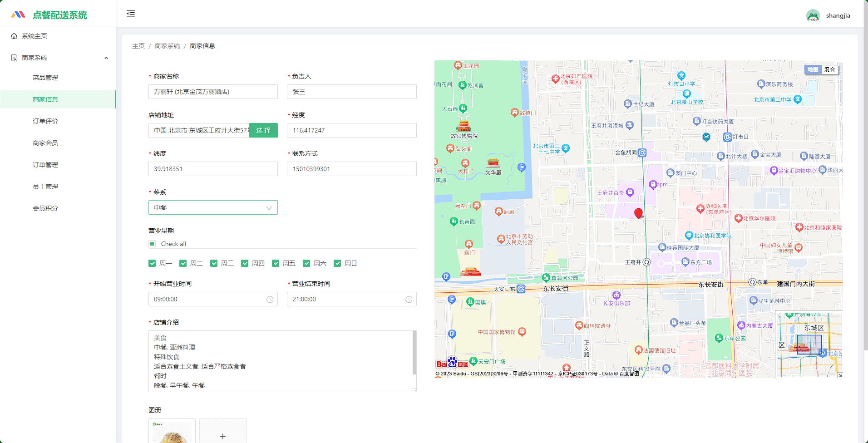This screenshot has height=443, width=868.
Task: Open 菜品管理 in the sidebar
Action: [x=58, y=78]
